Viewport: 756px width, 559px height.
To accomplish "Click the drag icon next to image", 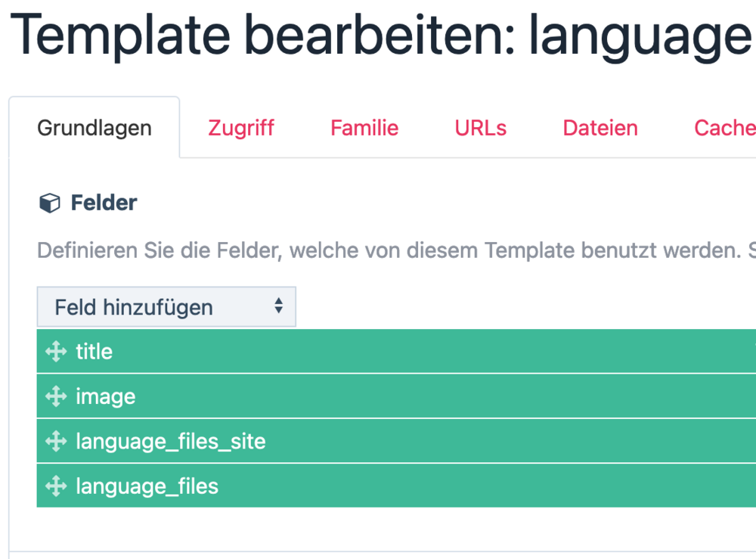I will 56,396.
